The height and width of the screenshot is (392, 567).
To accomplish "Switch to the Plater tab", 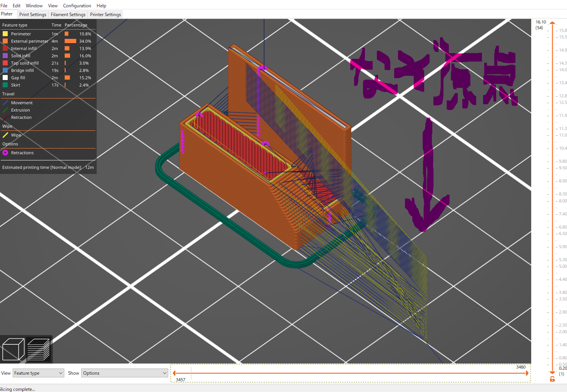I will 7,14.
